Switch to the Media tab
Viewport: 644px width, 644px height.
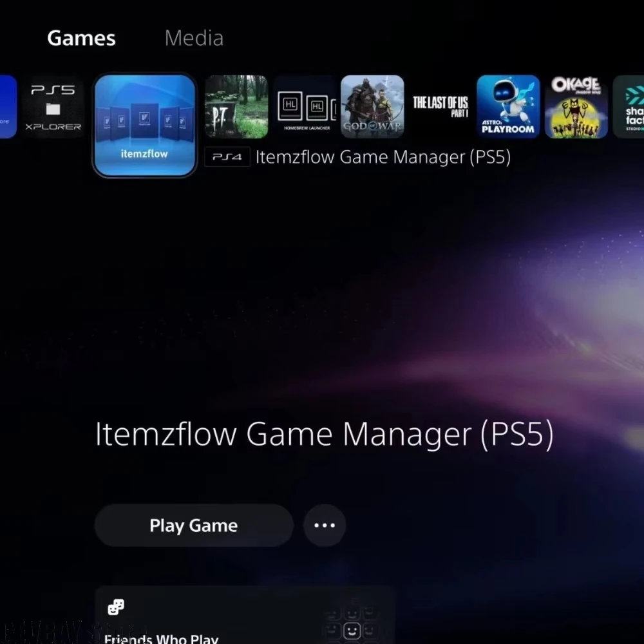[x=194, y=38]
